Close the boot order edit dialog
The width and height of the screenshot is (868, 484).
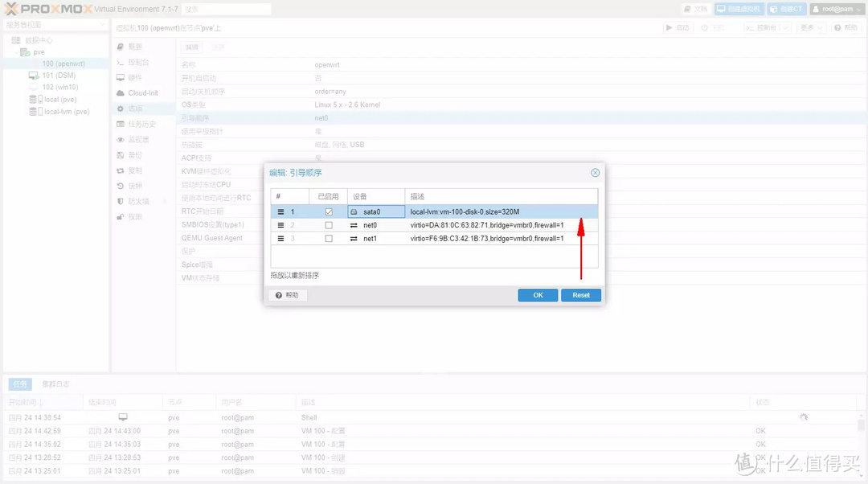pos(595,173)
